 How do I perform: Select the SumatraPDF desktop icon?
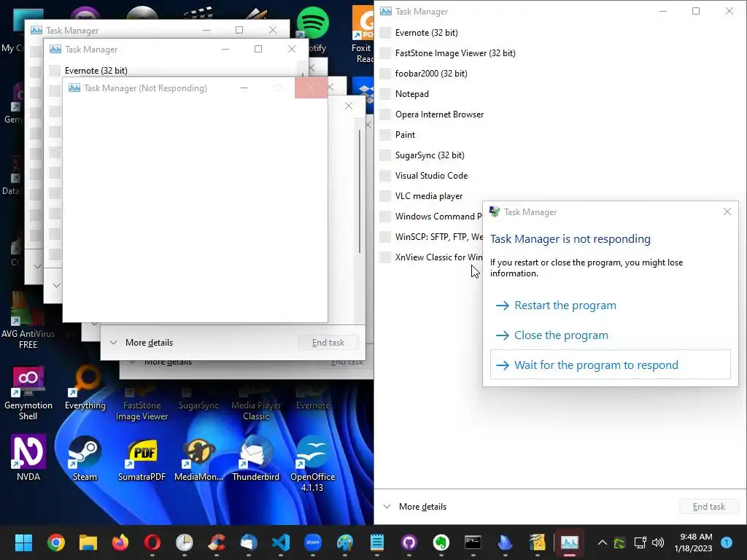142,459
